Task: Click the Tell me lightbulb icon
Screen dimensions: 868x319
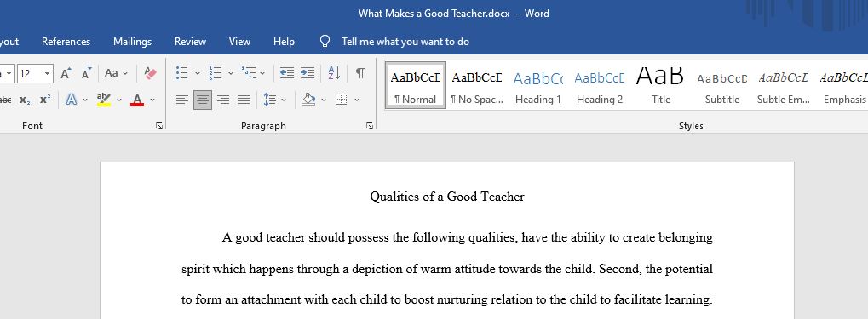Action: click(x=325, y=42)
